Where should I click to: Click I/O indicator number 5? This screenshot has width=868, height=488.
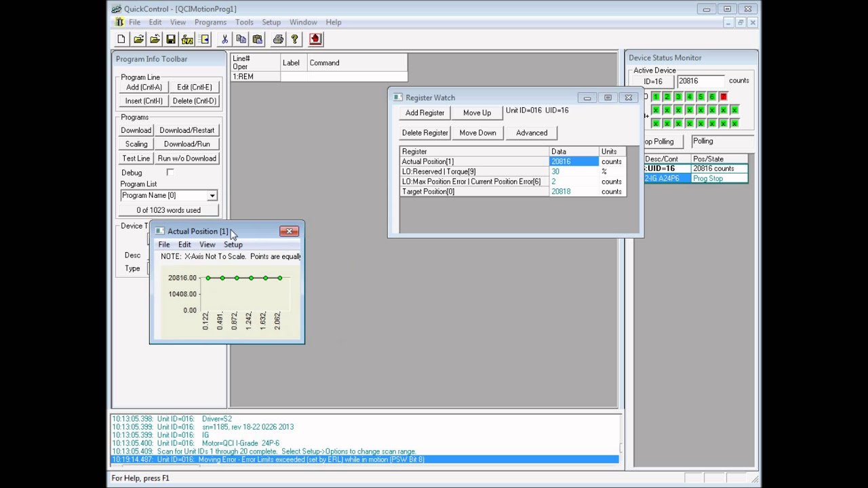tap(701, 97)
